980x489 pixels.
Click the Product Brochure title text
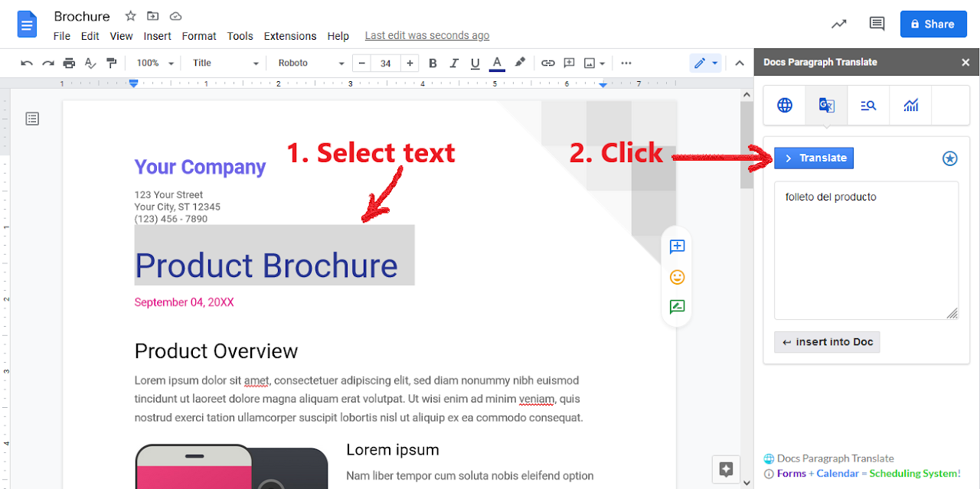266,265
